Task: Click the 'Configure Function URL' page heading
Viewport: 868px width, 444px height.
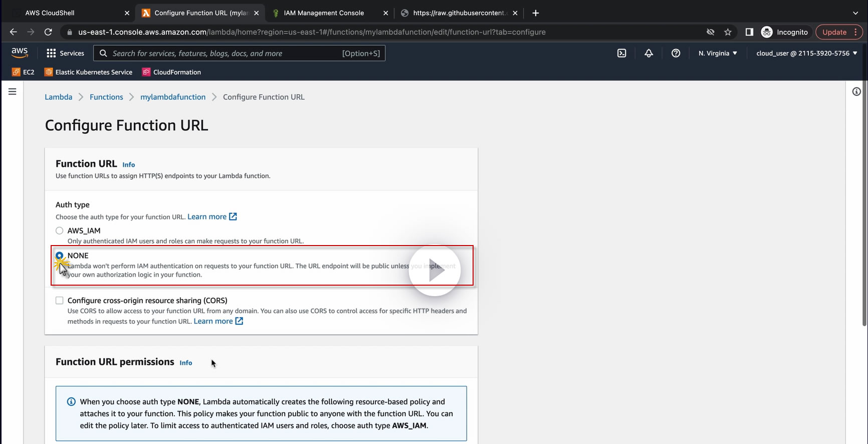Action: [x=127, y=125]
